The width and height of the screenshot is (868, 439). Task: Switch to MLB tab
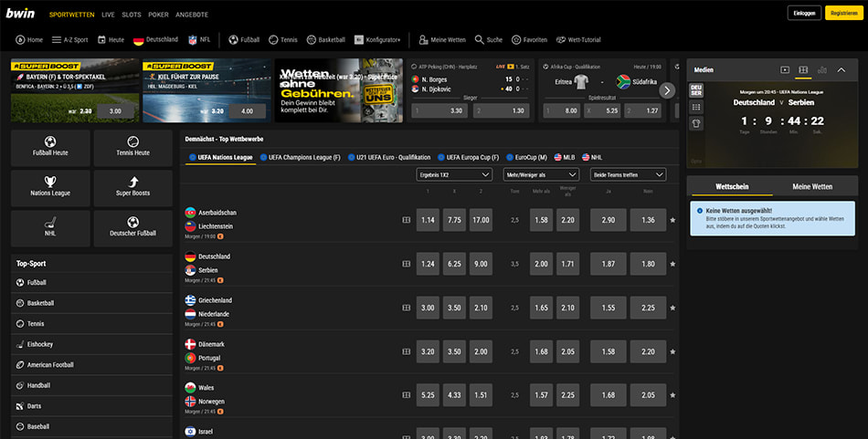565,158
